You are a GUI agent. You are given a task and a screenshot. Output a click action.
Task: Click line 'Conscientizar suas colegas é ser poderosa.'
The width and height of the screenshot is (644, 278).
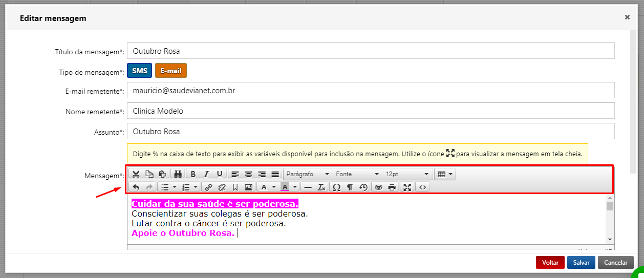(x=220, y=213)
